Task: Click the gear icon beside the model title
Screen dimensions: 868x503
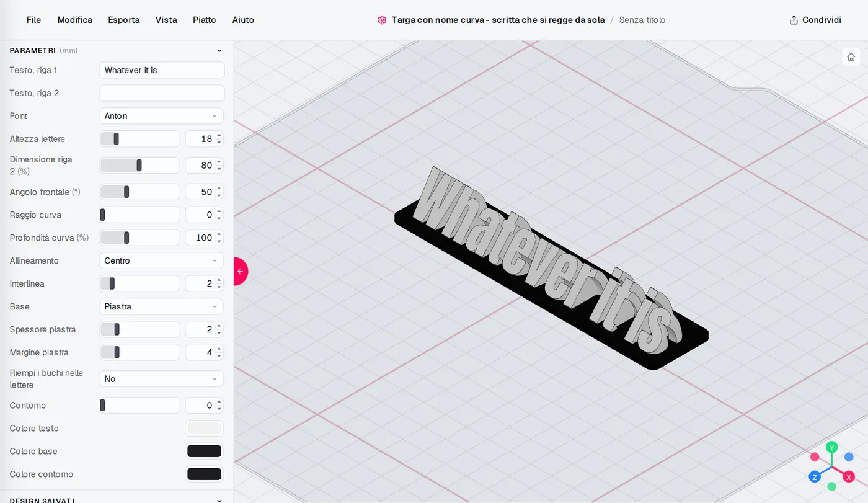Action: pyautogui.click(x=382, y=20)
